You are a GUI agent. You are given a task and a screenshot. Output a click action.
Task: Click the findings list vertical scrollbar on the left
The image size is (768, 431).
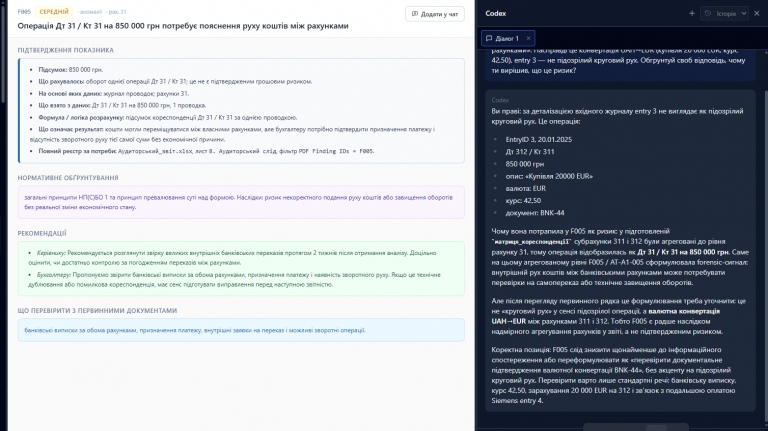[3, 54]
